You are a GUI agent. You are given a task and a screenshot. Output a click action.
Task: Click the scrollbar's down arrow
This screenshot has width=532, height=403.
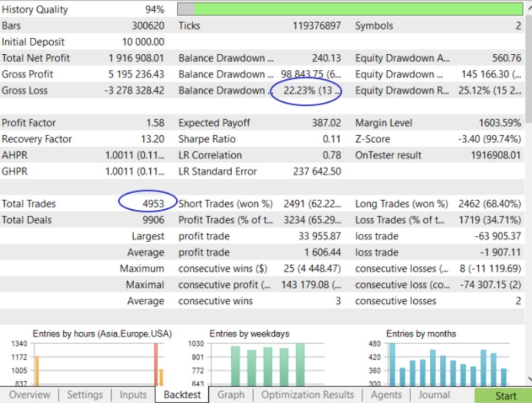(529, 379)
